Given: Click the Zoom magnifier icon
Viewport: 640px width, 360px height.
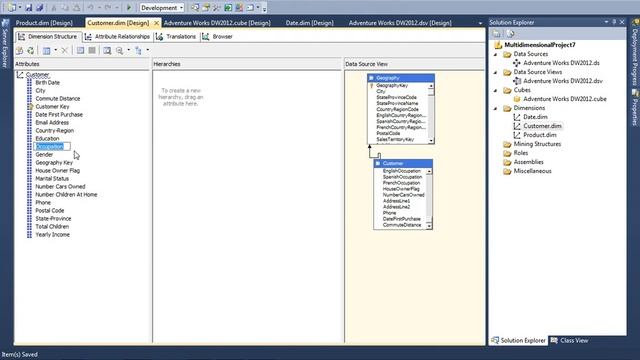Looking at the screenshot, I should (119, 51).
